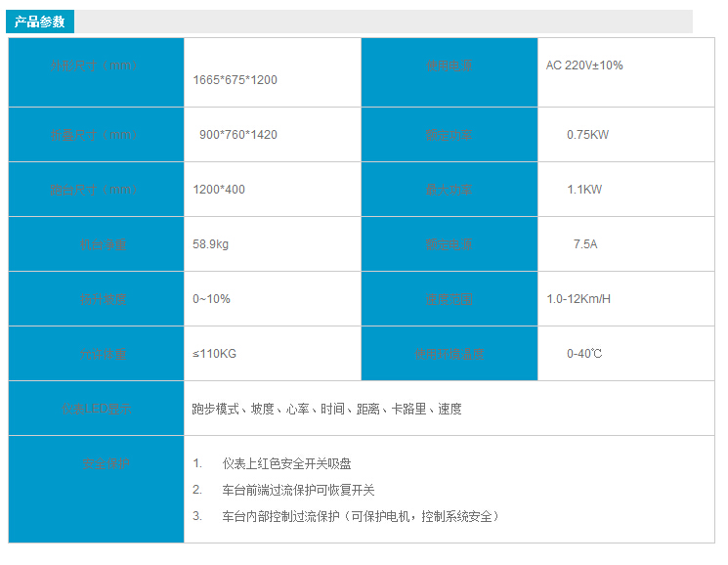Screen dimensions: 728x565
Task: Select the 折叠尺寸（mm） label cell
Action: pos(96,135)
